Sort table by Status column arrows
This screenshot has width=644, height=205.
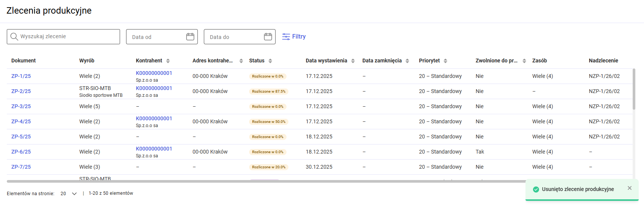coord(270,61)
